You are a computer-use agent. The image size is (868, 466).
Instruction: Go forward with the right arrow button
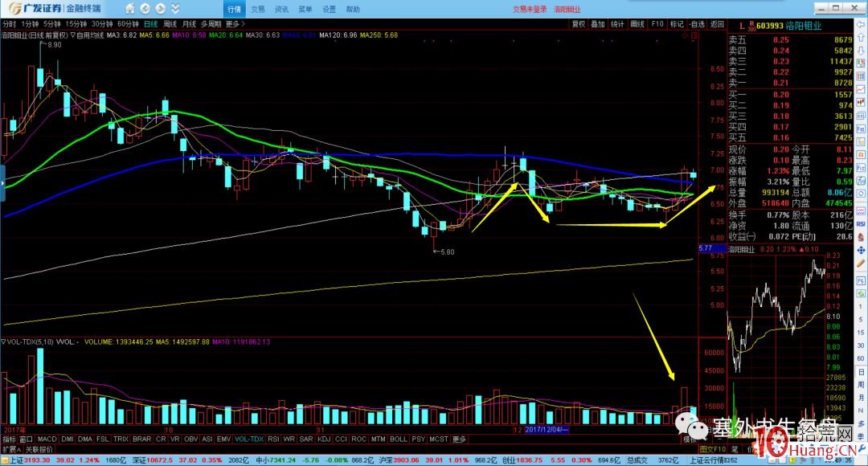[x=161, y=9]
